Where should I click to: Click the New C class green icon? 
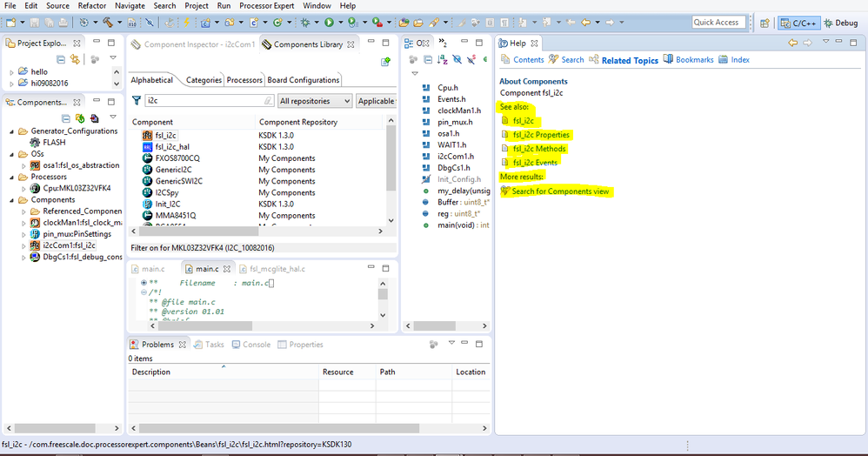tap(277, 22)
